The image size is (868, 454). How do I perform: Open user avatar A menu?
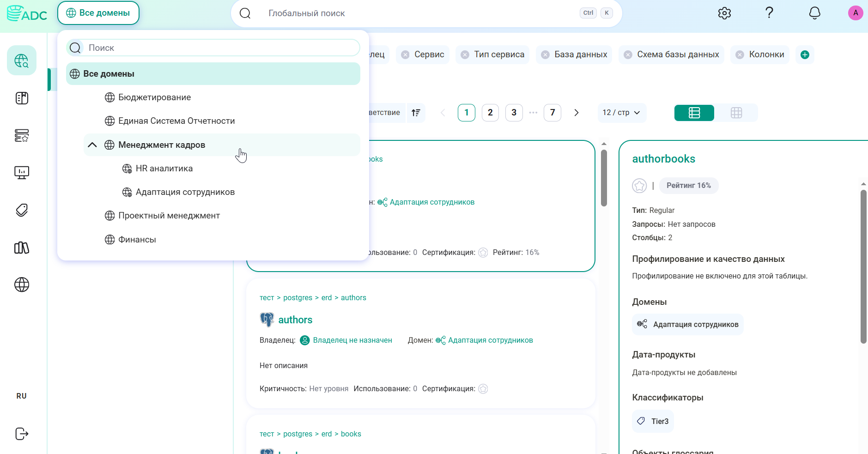856,13
